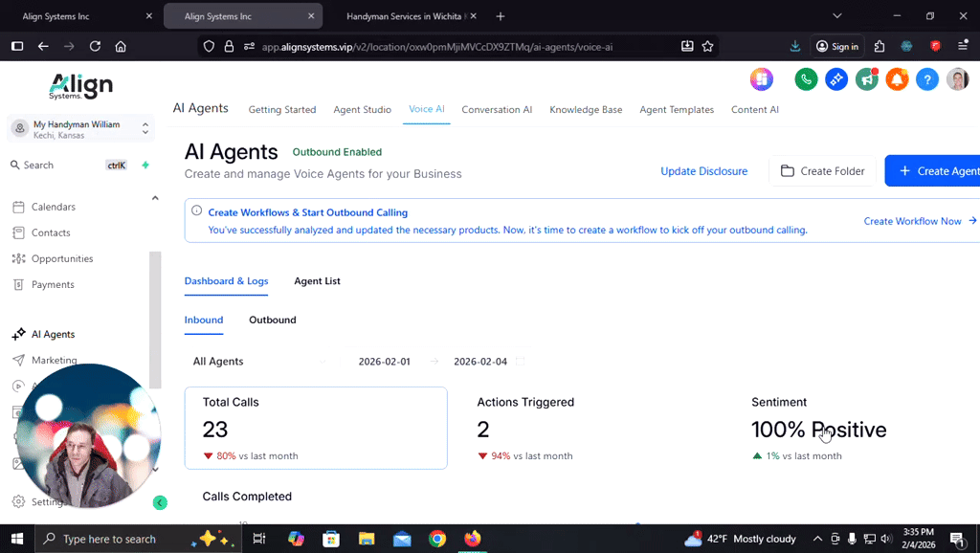
Task: Reload the page in Firefox
Action: coord(95,46)
